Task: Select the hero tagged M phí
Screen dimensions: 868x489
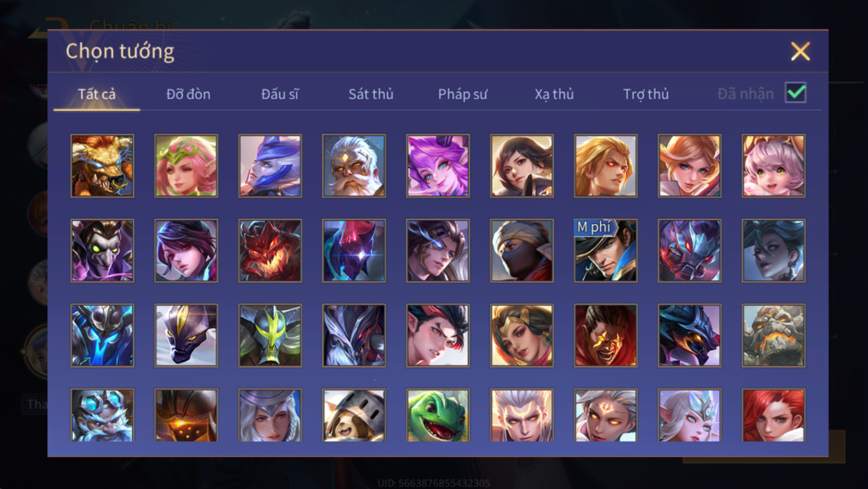Action: point(605,251)
